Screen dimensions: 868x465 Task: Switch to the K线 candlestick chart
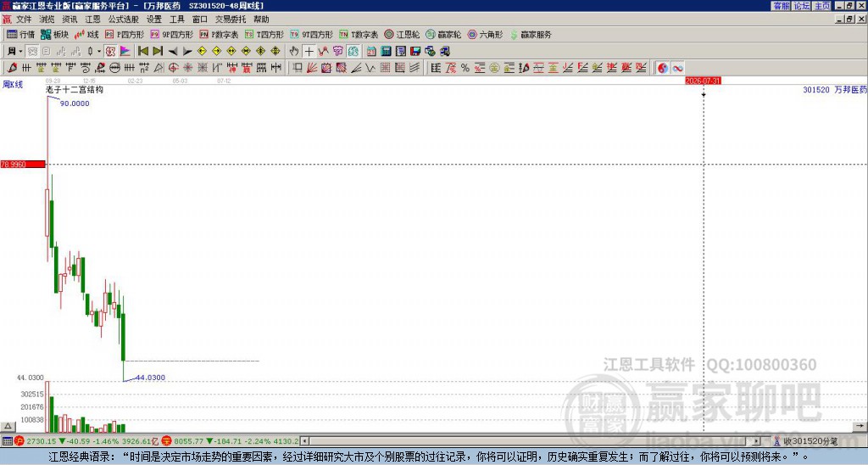click(x=86, y=34)
